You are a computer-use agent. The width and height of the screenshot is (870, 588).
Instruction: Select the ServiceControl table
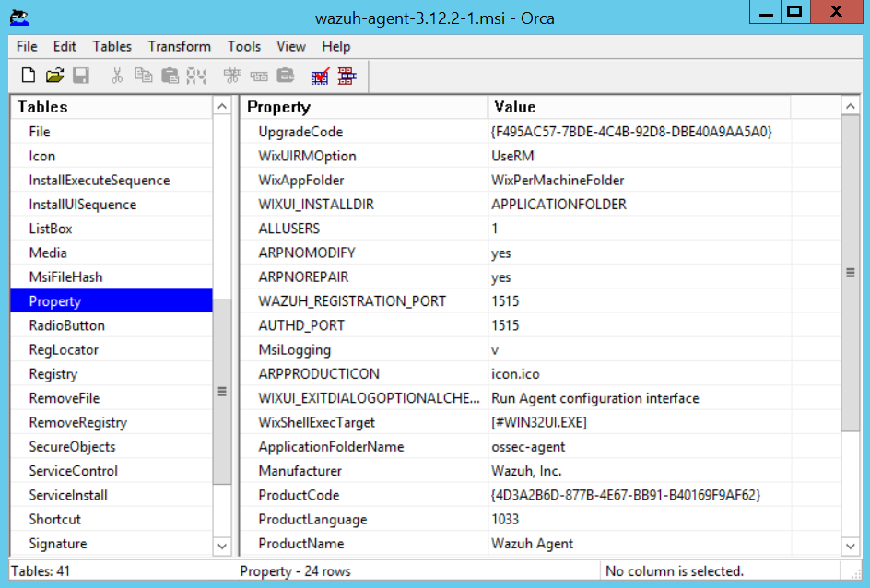point(112,471)
